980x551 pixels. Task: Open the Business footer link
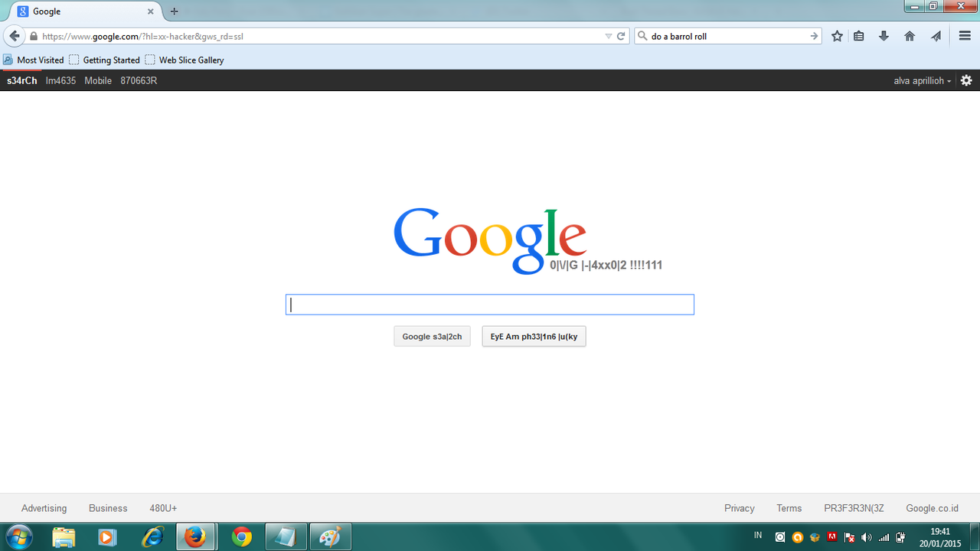108,508
